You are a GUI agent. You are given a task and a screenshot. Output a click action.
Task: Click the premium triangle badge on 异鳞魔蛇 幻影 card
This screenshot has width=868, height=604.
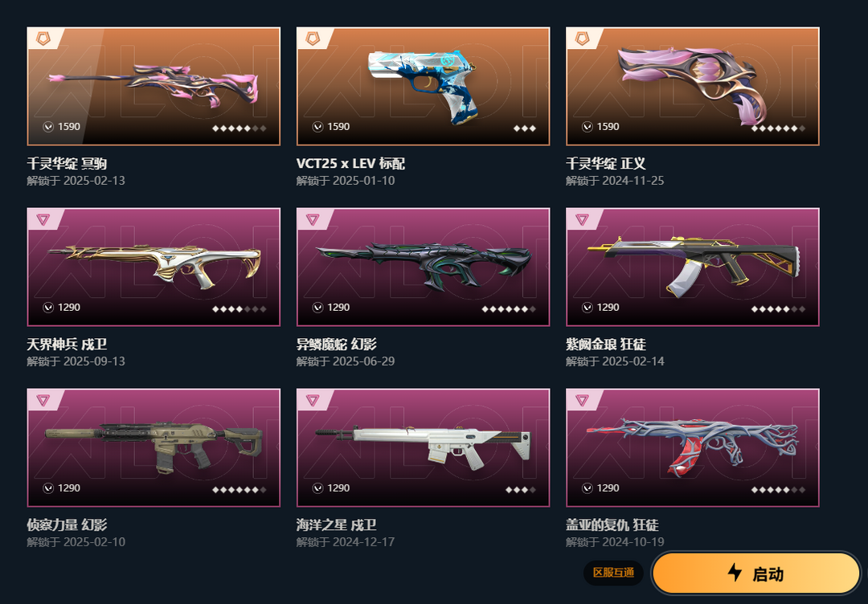[x=313, y=219]
